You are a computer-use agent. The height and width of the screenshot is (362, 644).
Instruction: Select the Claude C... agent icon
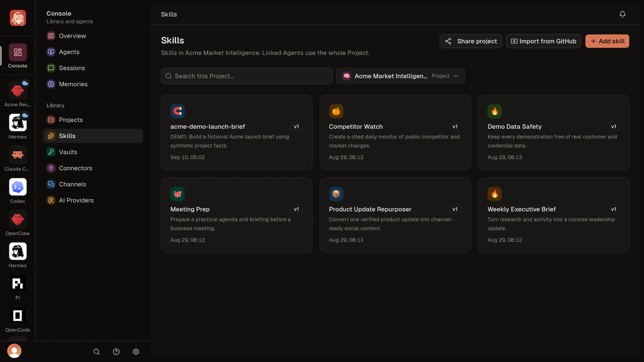[18, 155]
